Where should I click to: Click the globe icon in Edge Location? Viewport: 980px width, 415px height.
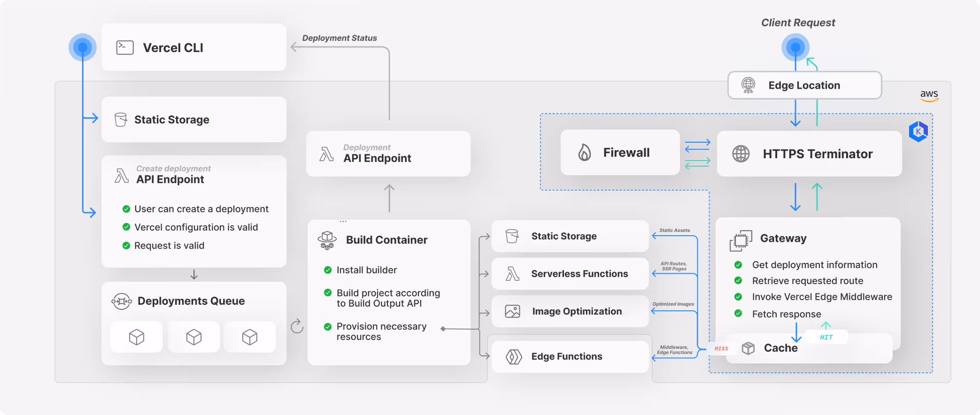click(748, 85)
